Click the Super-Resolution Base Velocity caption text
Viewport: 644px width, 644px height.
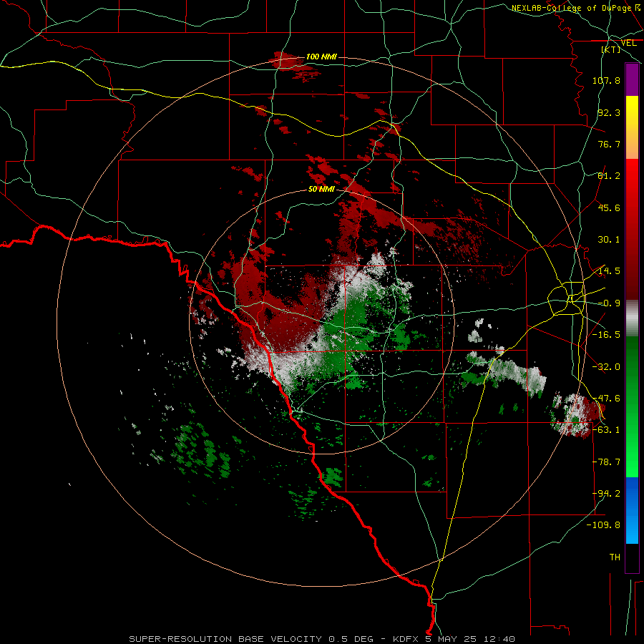(322, 639)
